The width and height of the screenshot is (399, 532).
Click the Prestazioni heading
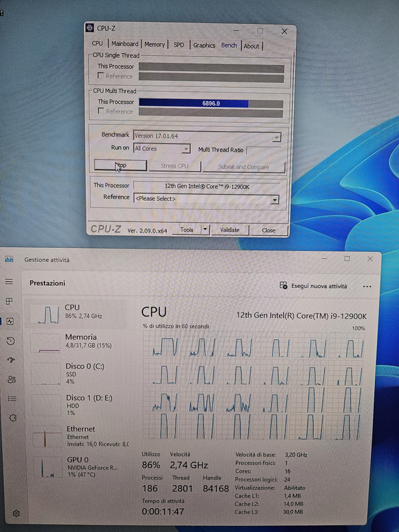(47, 283)
